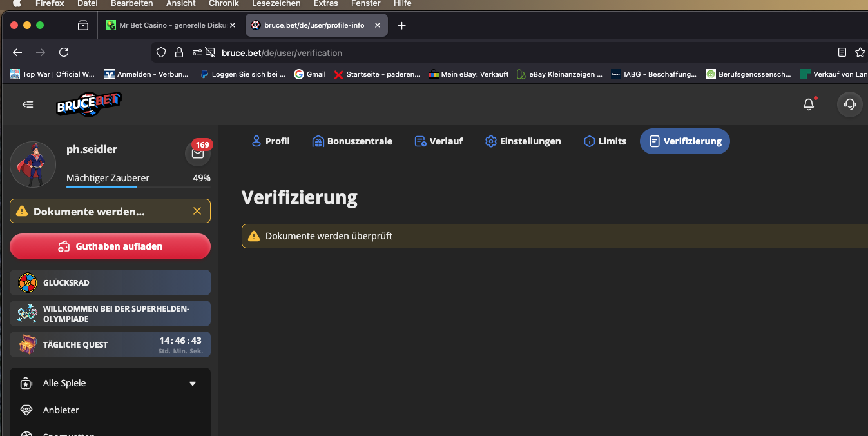Select Anbieter in the sidebar

click(61, 410)
